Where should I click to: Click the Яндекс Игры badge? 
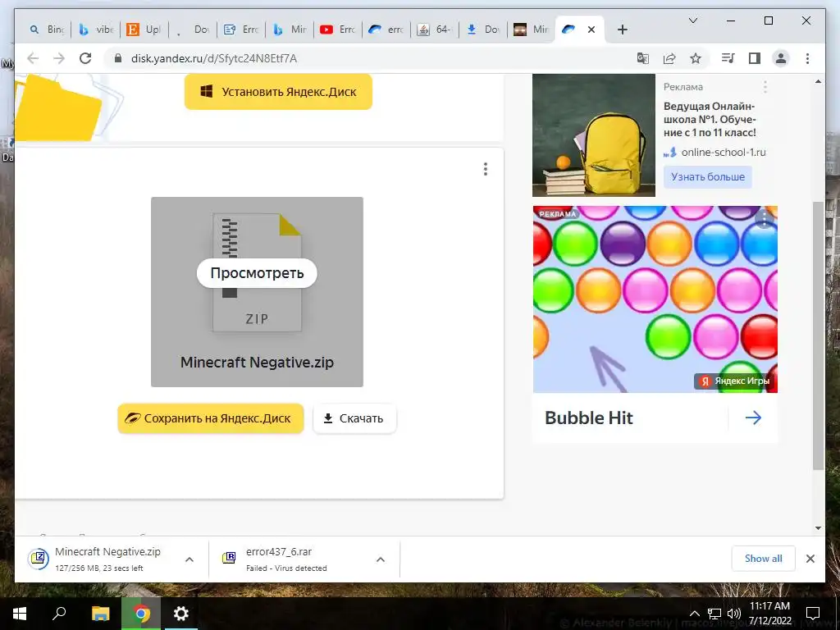tap(734, 381)
